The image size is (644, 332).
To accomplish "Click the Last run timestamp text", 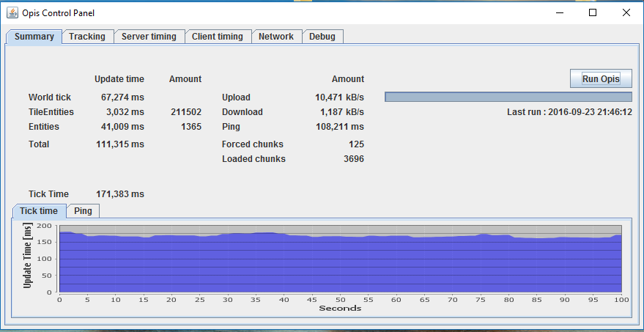I will pos(569,111).
